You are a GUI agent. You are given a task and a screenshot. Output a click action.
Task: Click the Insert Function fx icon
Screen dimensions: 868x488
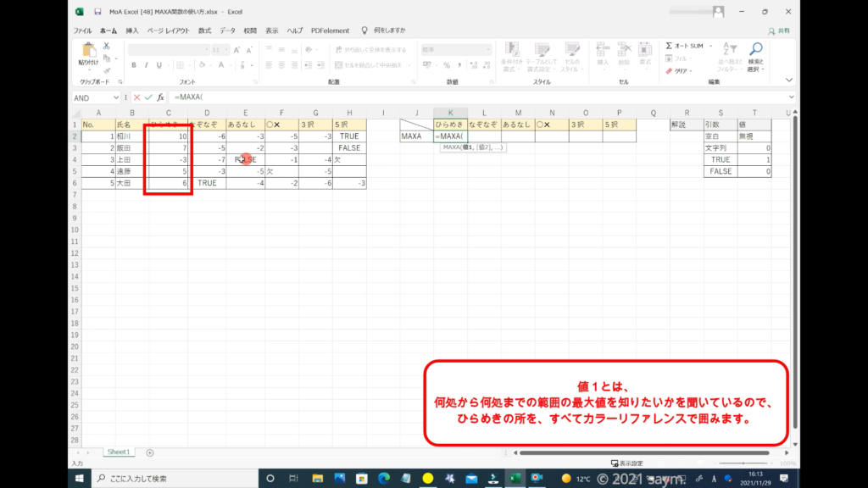[x=159, y=97]
